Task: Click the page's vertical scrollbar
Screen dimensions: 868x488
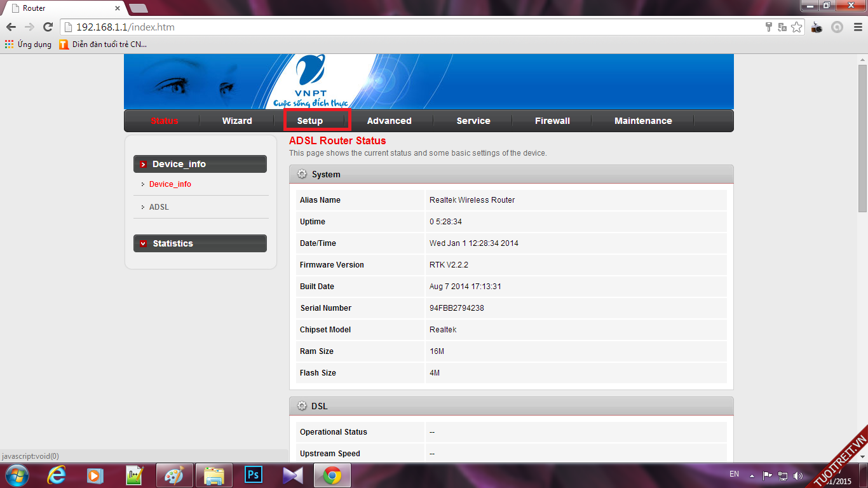Action: coord(862,139)
